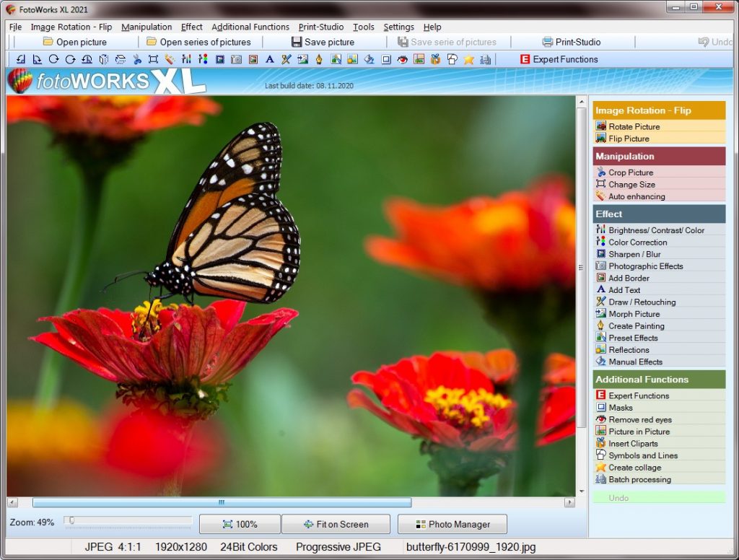Click Morph Picture in the Effect list

tap(637, 314)
